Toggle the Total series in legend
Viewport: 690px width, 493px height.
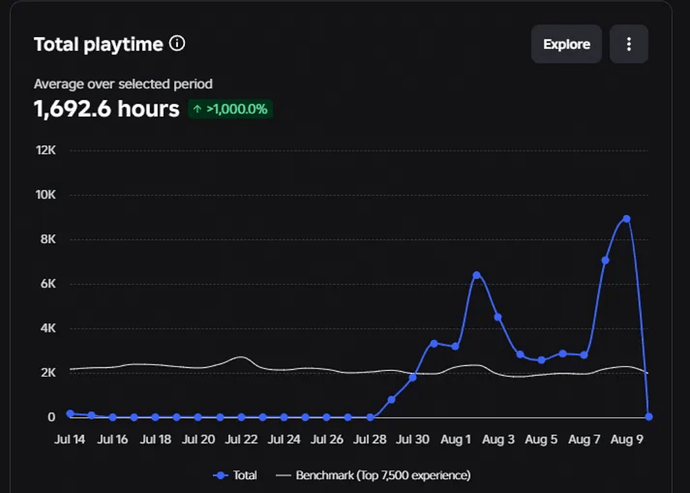click(235, 475)
